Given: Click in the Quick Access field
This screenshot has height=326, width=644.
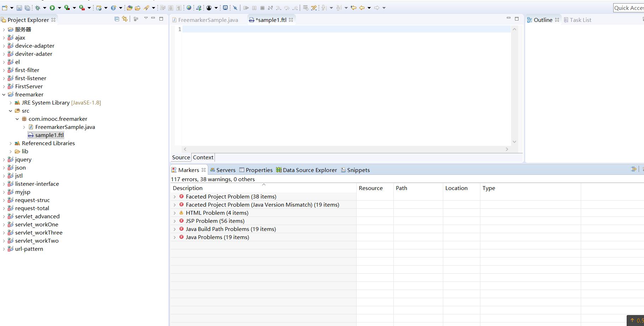Looking at the screenshot, I should pyautogui.click(x=628, y=8).
